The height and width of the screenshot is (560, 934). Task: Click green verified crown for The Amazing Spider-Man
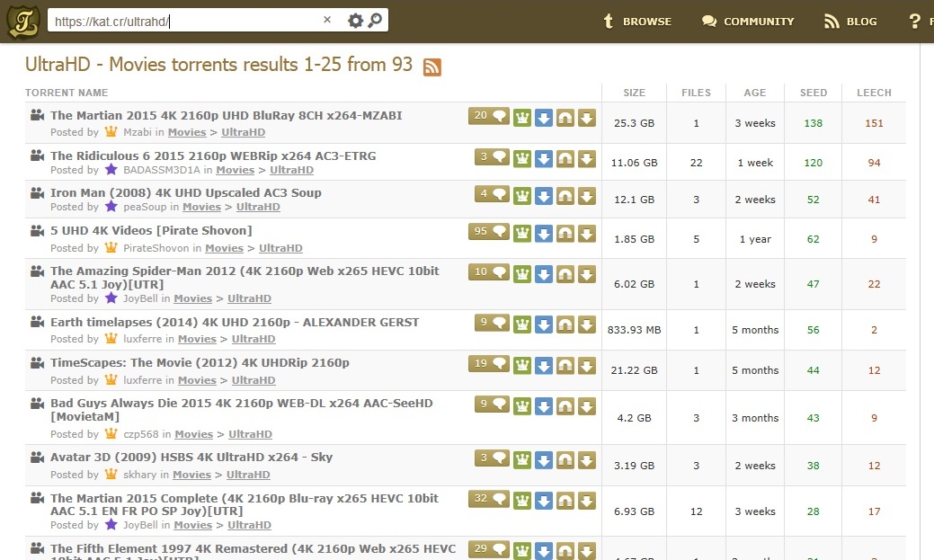(522, 274)
